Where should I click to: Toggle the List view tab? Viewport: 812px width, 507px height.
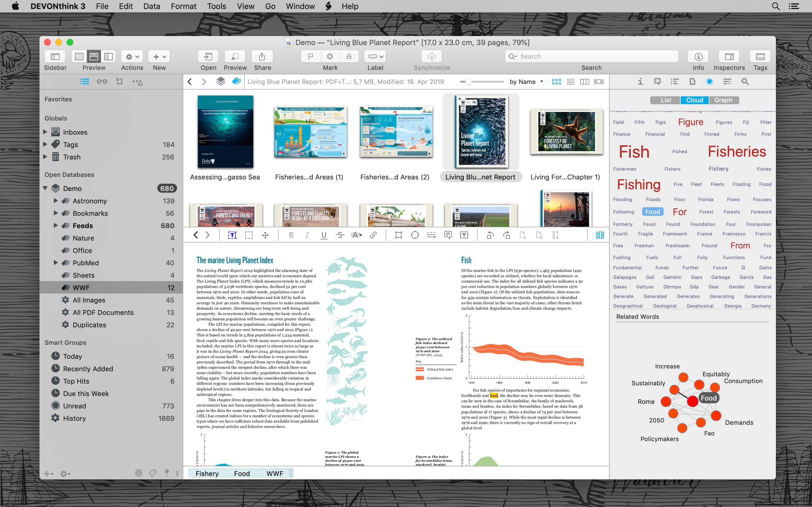click(x=667, y=99)
